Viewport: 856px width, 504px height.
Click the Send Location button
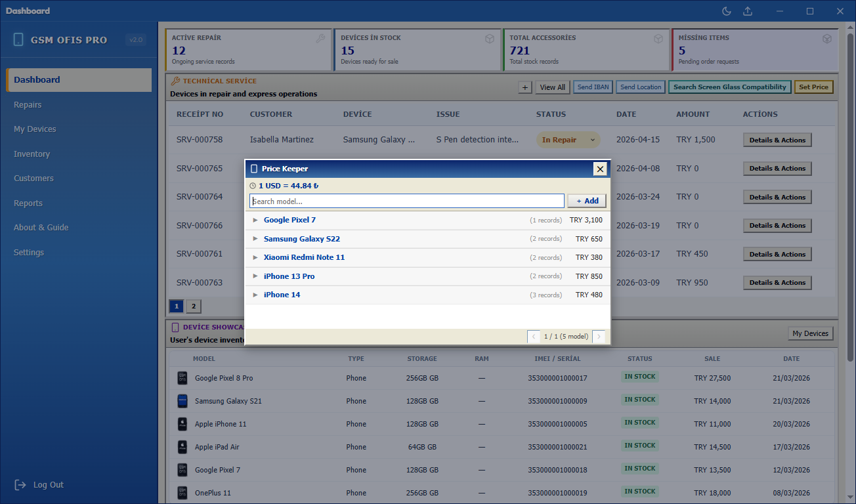click(x=641, y=87)
